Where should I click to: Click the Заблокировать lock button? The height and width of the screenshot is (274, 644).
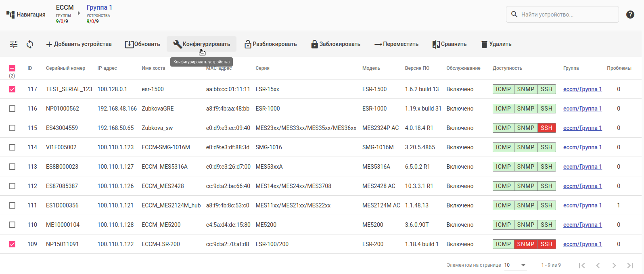(x=336, y=44)
